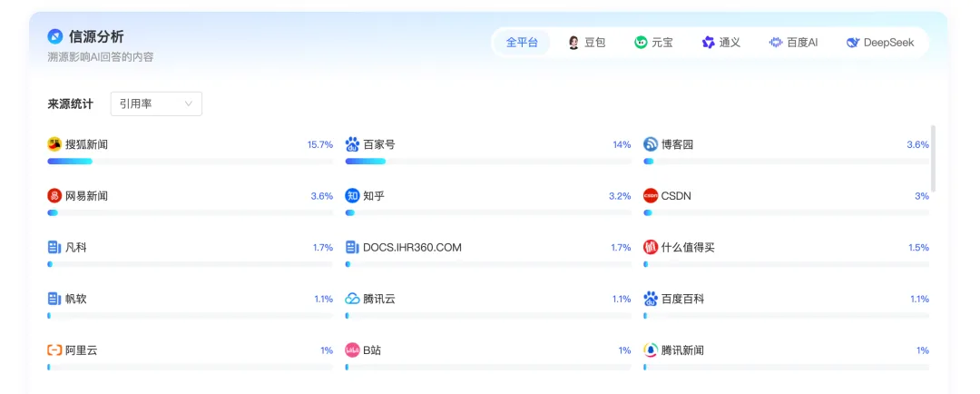
Task: Click the 3.2% value for 知乎
Action: [620, 196]
